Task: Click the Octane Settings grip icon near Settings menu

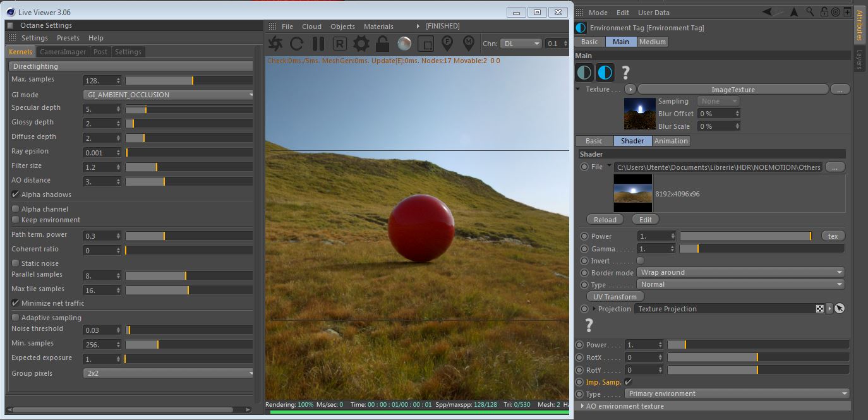Action: (13, 38)
